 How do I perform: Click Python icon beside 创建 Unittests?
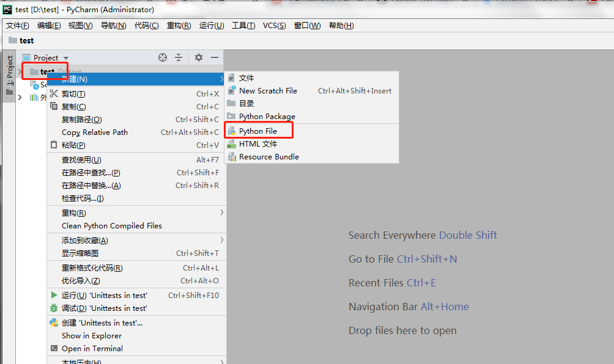[54, 322]
